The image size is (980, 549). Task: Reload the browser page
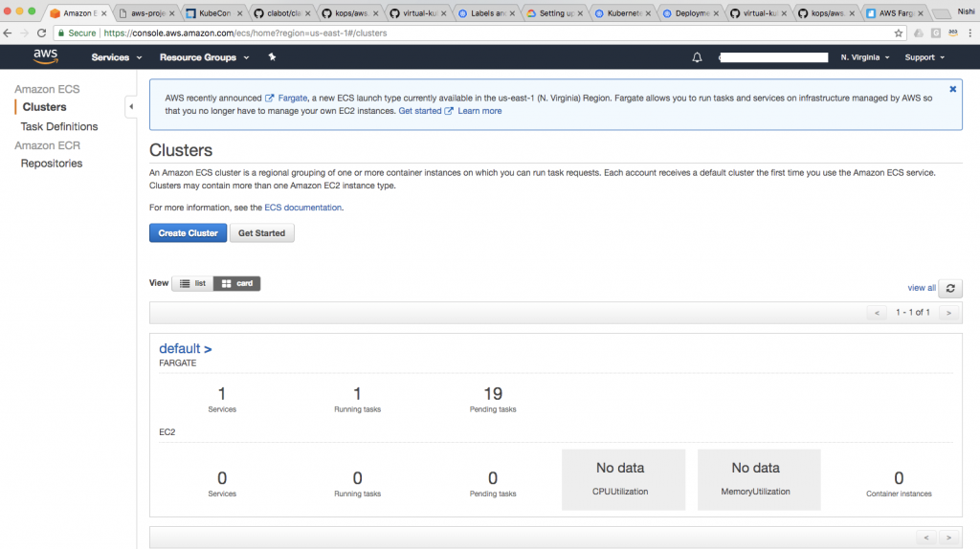click(x=41, y=33)
